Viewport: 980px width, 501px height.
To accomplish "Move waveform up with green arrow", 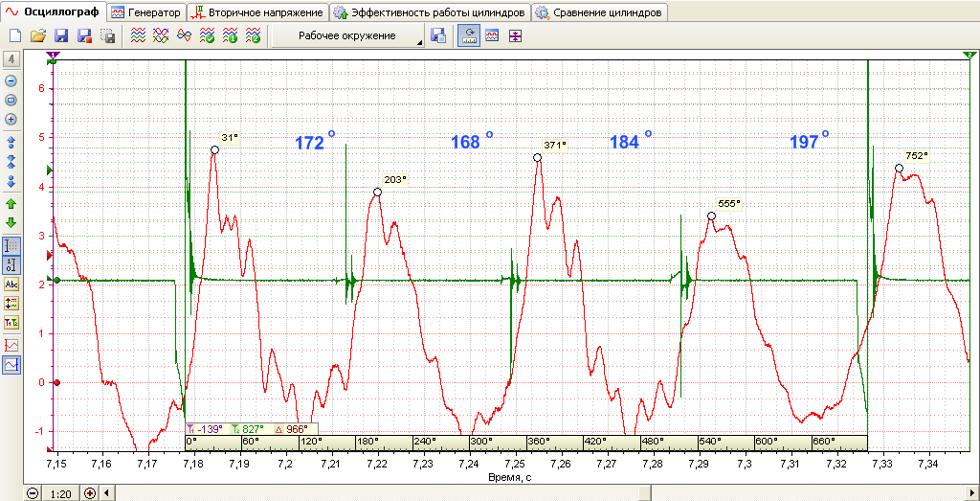I will (x=11, y=204).
